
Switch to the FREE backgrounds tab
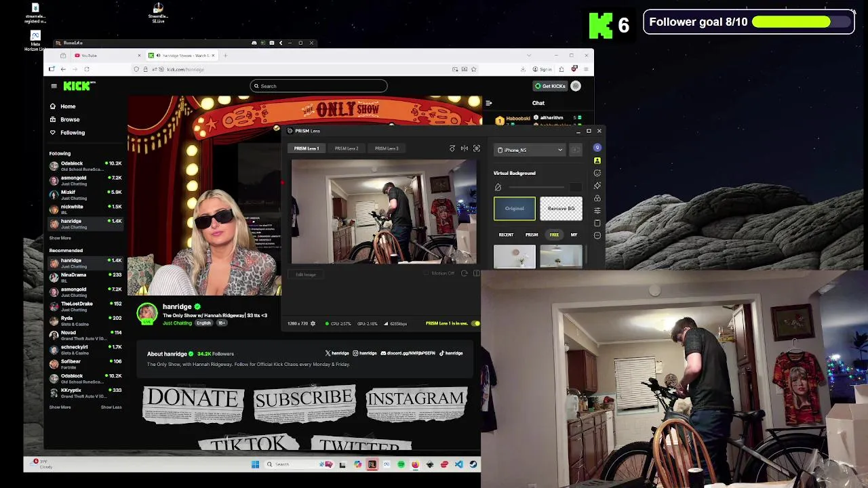click(x=555, y=235)
